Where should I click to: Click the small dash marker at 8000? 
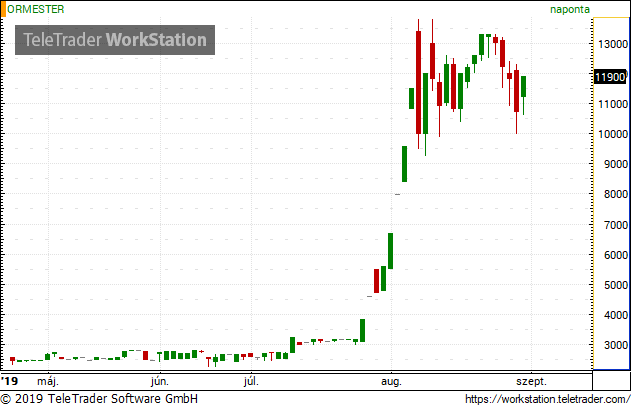(398, 195)
